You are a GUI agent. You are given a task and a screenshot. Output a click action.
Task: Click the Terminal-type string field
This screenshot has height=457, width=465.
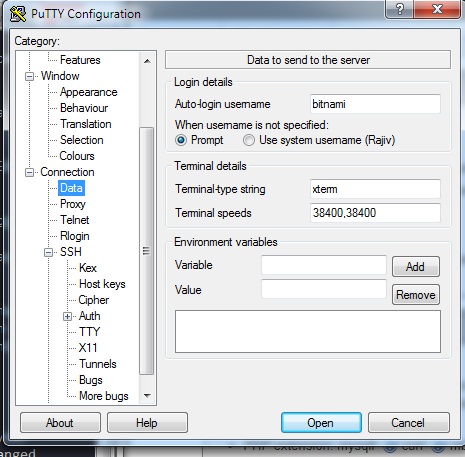coord(375,189)
